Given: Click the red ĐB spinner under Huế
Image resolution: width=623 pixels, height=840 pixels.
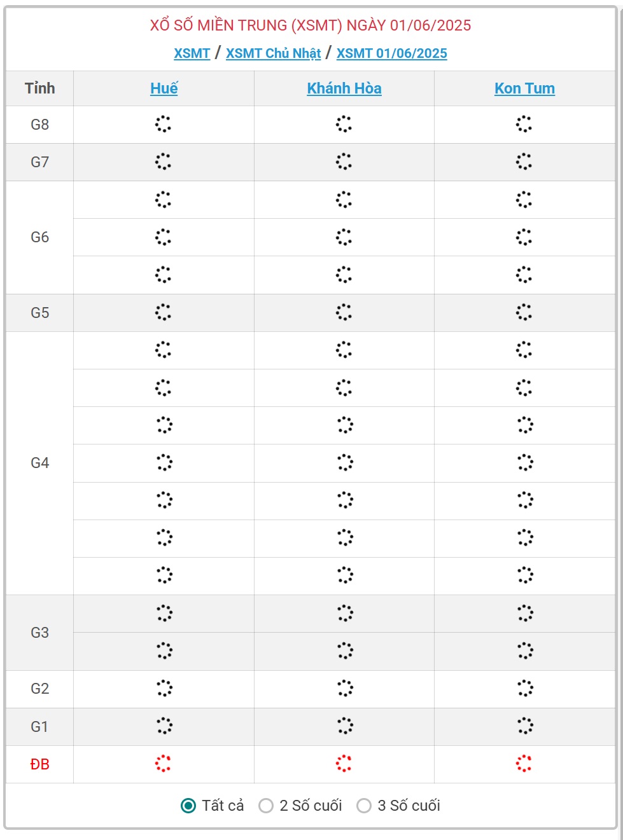Looking at the screenshot, I should click(164, 764).
